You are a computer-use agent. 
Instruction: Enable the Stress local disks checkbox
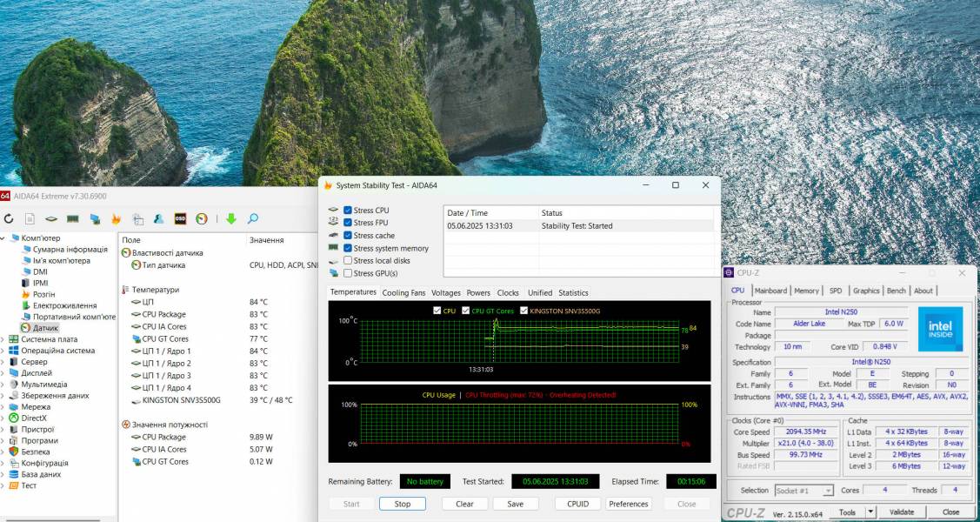[348, 261]
